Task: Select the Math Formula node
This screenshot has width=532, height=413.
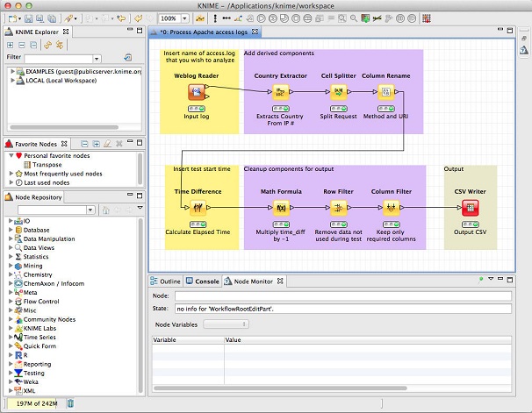Action: (281, 207)
